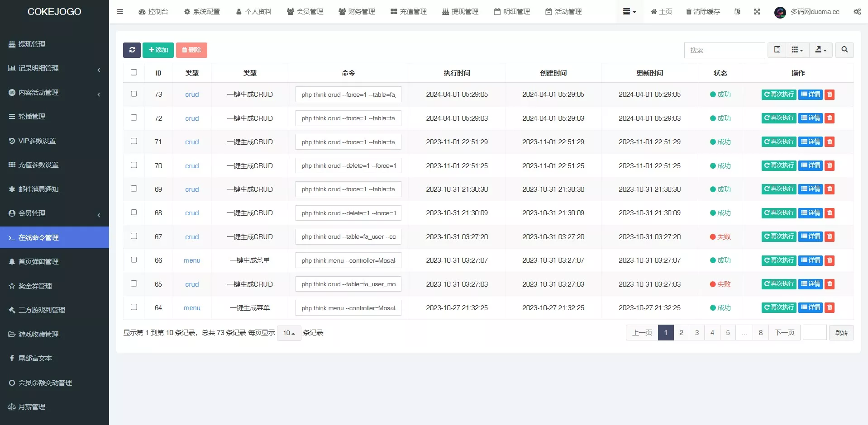
Task: Click the export download icon above the table
Action: pyautogui.click(x=820, y=50)
